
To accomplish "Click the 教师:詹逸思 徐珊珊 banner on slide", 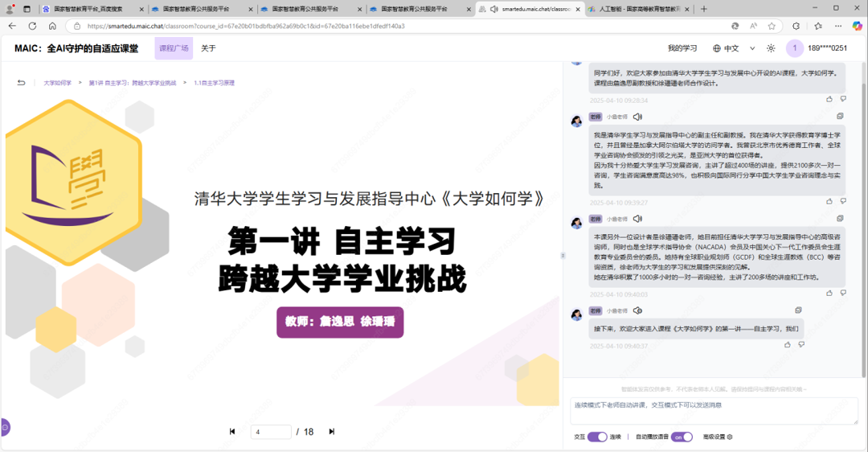I will [340, 322].
